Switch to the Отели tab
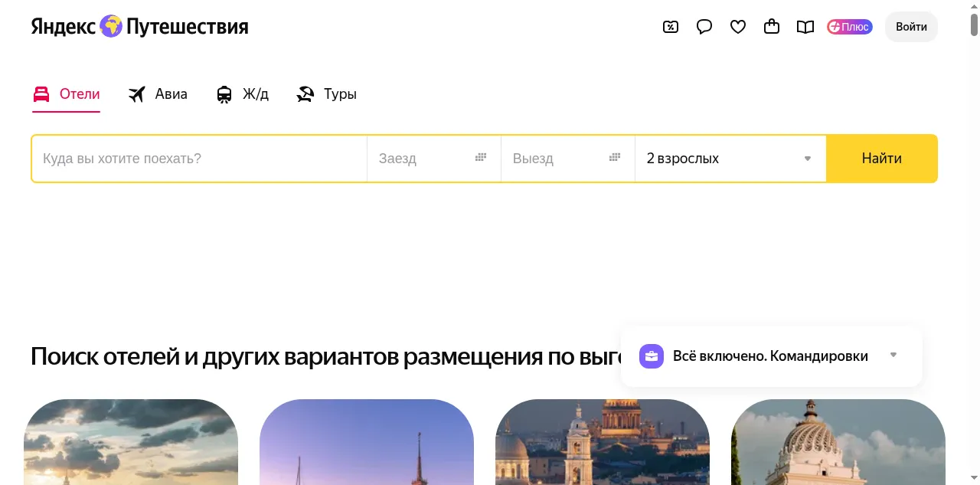980x485 pixels. (66, 94)
